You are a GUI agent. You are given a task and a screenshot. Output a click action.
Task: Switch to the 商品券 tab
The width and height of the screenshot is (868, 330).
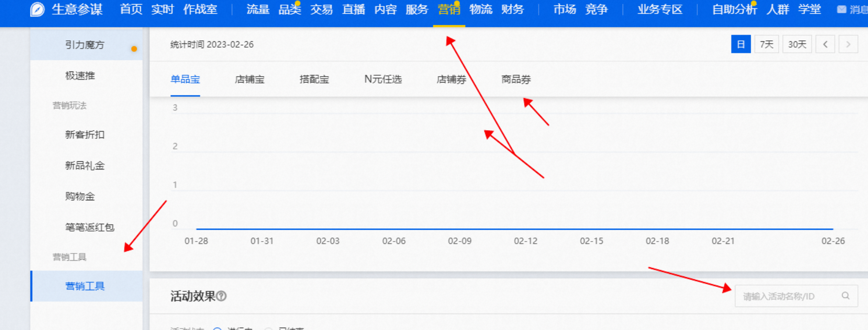click(x=516, y=79)
